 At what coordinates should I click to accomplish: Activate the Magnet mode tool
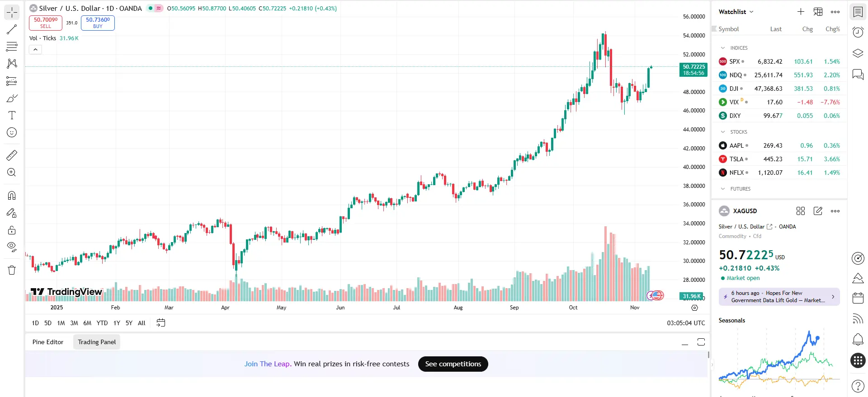tap(12, 196)
